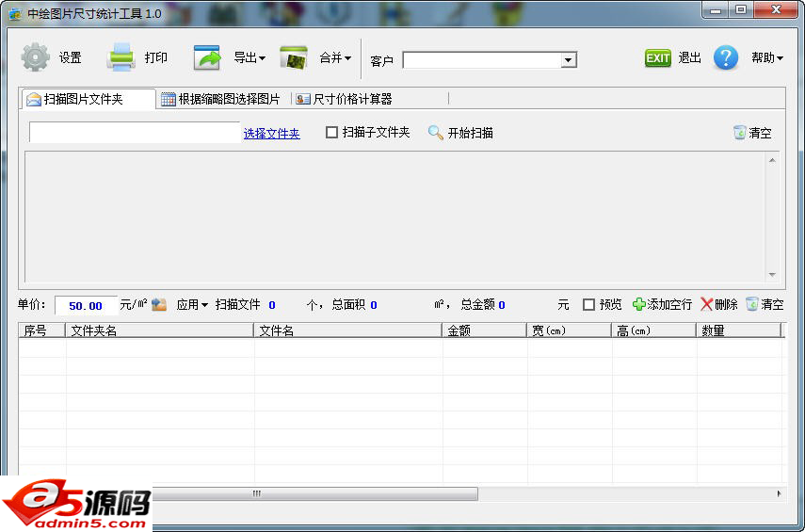Image resolution: width=805 pixels, height=532 pixels.
Task: Click the app icon in the title bar
Action: click(15, 14)
